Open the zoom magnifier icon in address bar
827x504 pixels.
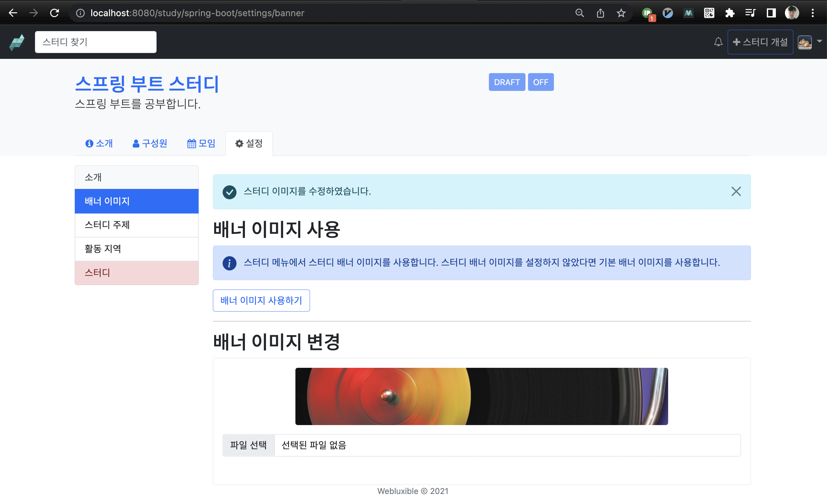click(x=579, y=13)
